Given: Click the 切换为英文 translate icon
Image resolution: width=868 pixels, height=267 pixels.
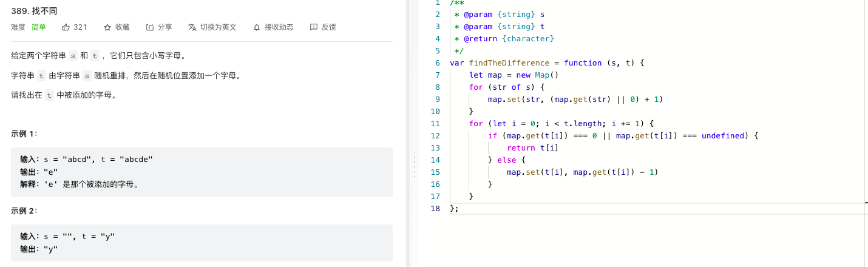Looking at the screenshot, I should (192, 27).
